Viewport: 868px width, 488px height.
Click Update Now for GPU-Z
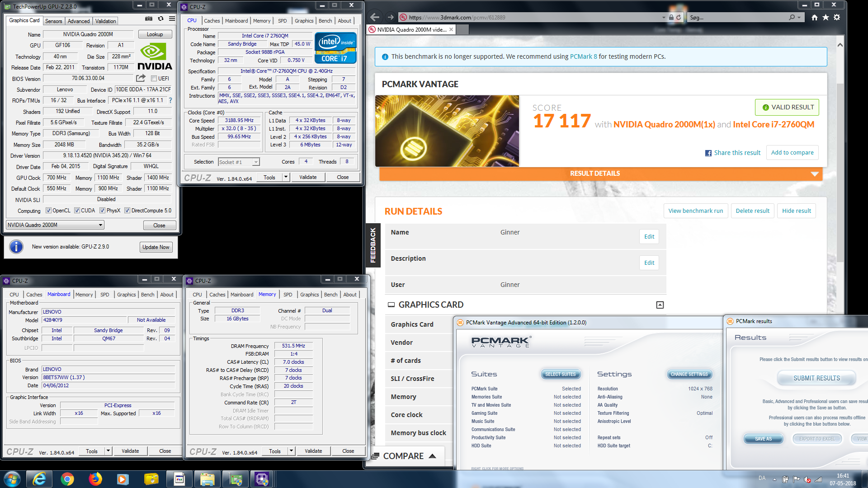tap(156, 247)
